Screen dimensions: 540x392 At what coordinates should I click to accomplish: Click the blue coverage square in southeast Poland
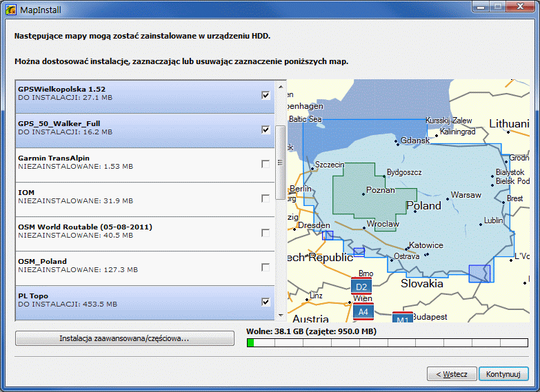pyautogui.click(x=479, y=274)
